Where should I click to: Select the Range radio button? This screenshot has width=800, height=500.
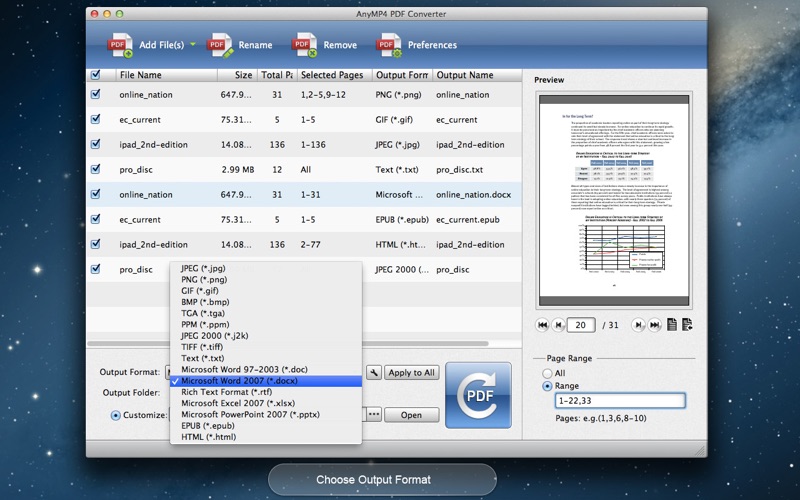pos(547,386)
